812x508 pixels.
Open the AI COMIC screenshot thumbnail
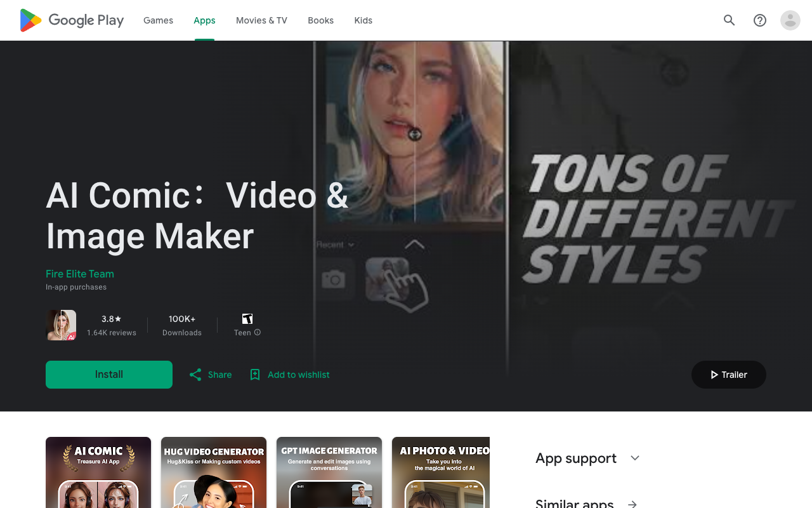(x=98, y=472)
